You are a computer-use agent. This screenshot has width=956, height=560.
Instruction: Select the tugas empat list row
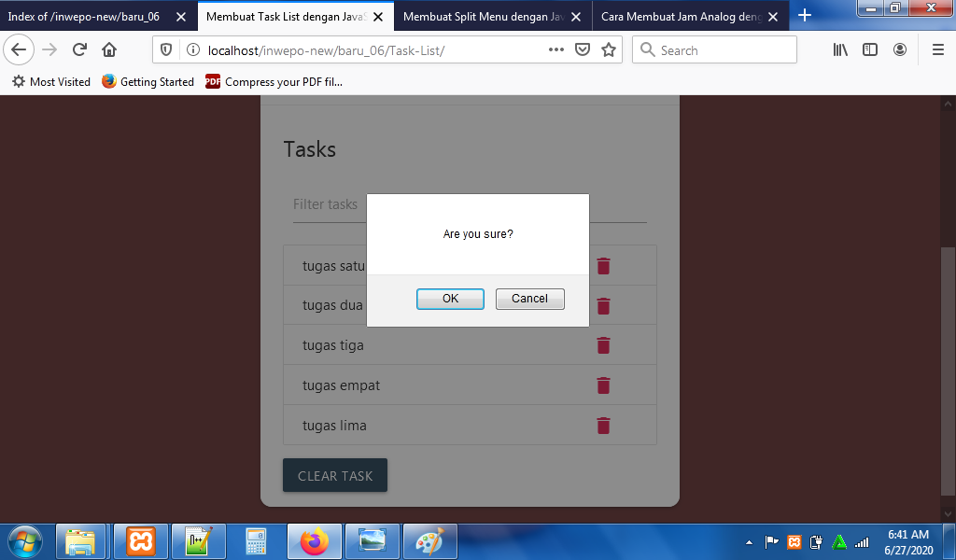470,385
